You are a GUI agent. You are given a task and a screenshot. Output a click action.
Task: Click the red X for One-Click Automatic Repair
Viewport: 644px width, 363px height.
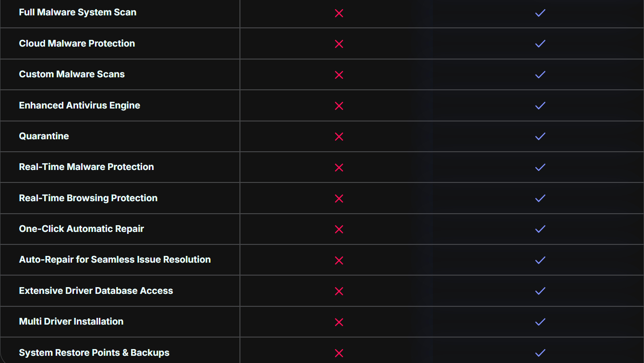point(339,229)
